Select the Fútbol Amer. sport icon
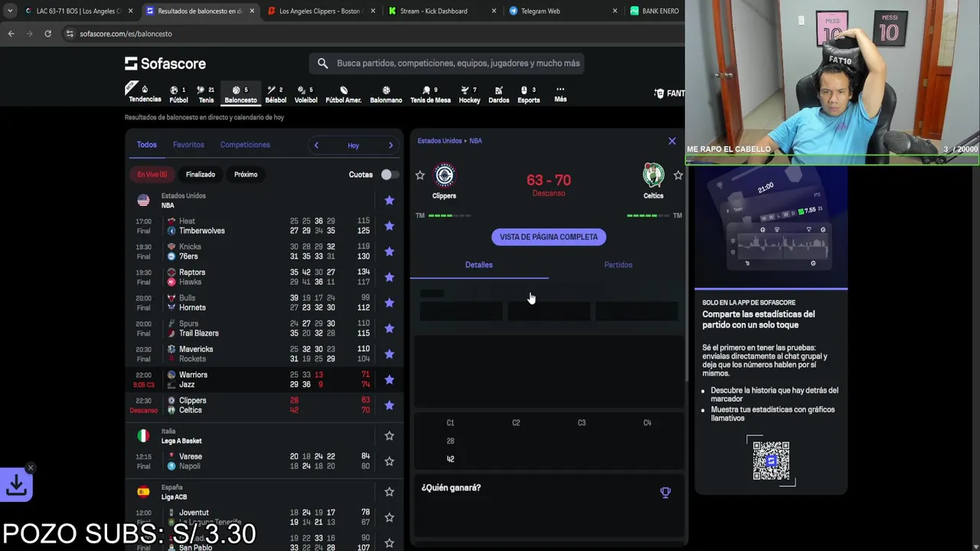Image resolution: width=980 pixels, height=551 pixels. (x=343, y=94)
